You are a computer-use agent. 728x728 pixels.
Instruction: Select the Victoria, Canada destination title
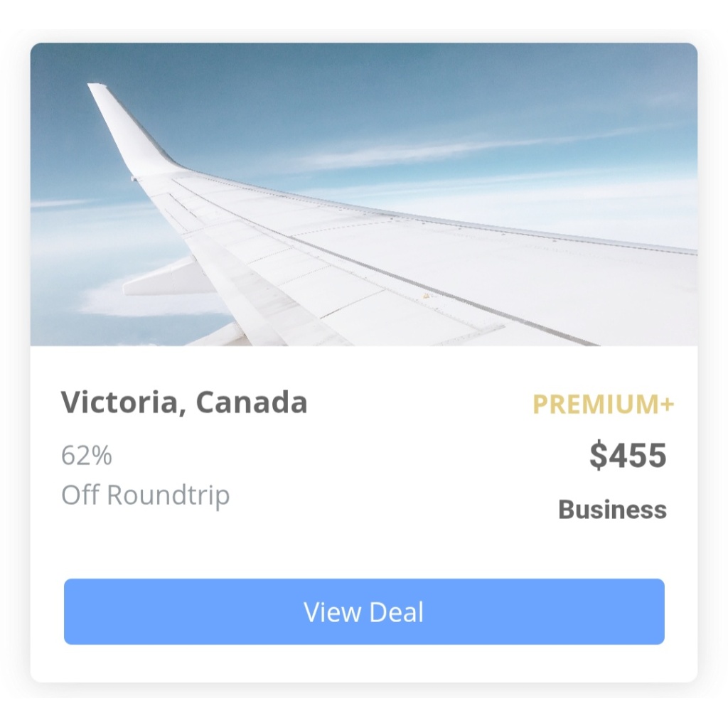point(184,402)
